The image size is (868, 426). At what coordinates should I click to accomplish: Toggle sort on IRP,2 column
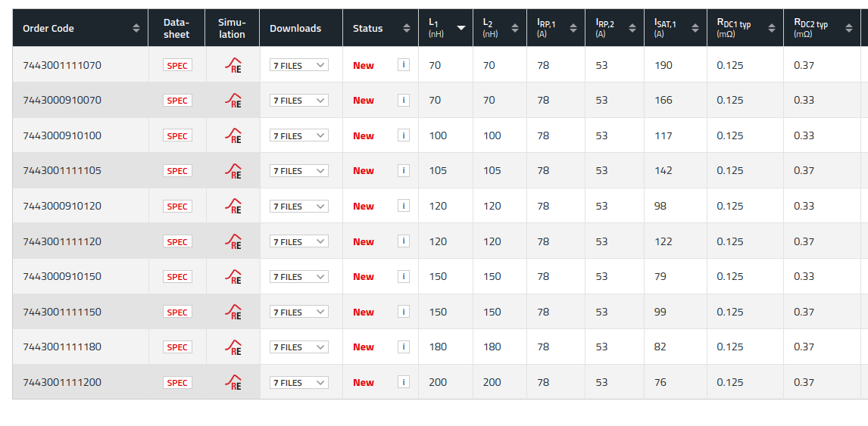tap(632, 28)
